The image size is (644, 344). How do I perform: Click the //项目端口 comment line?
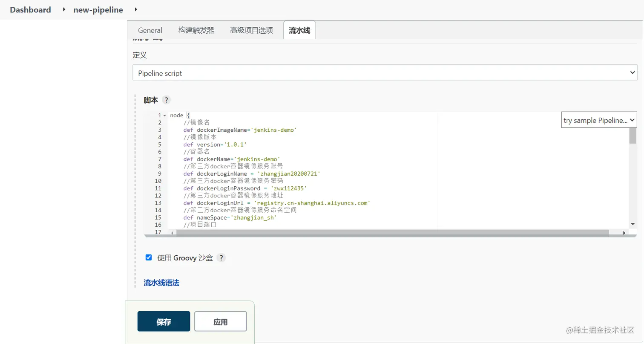(200, 225)
